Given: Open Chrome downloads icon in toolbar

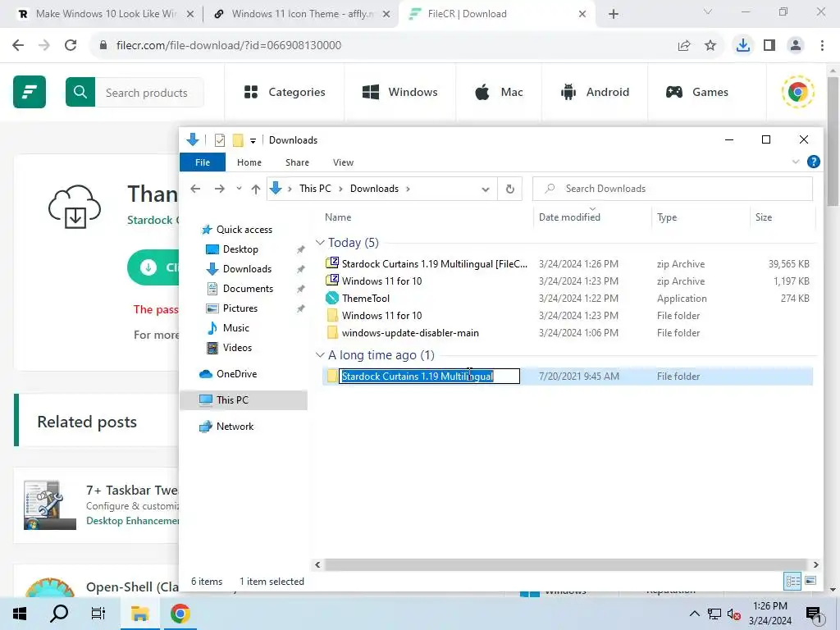Looking at the screenshot, I should 743,45.
